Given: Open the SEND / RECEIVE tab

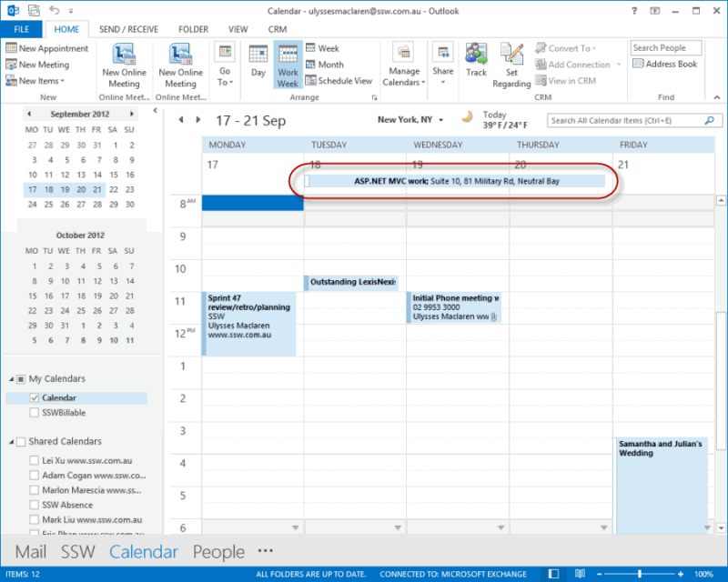Looking at the screenshot, I should [x=128, y=29].
